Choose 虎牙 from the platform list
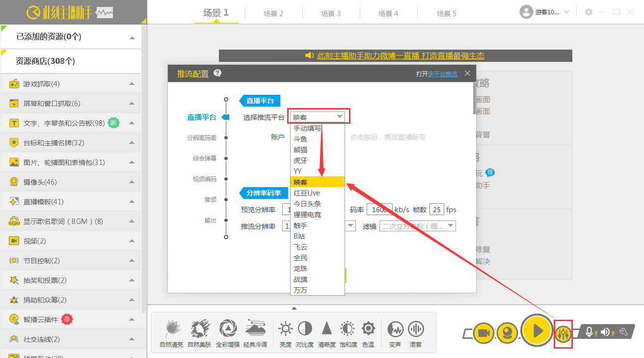 click(318, 161)
